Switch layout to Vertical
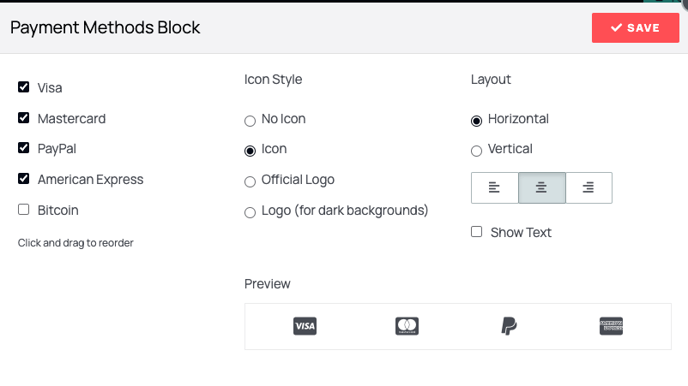The height and width of the screenshot is (386, 688). click(477, 151)
